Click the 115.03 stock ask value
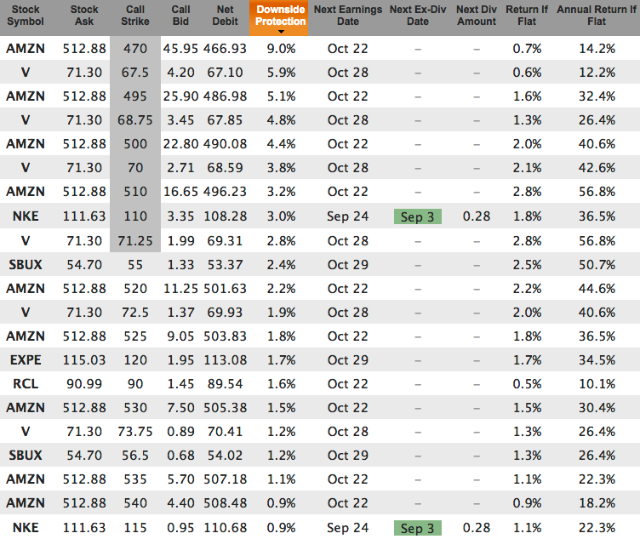Viewport: 640px width, 539px height. point(84,360)
